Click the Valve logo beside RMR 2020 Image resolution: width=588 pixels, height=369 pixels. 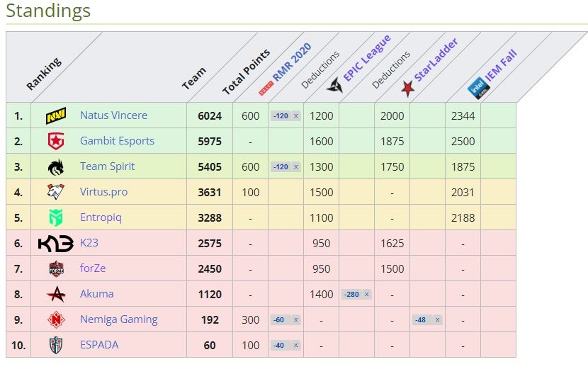tap(266, 89)
